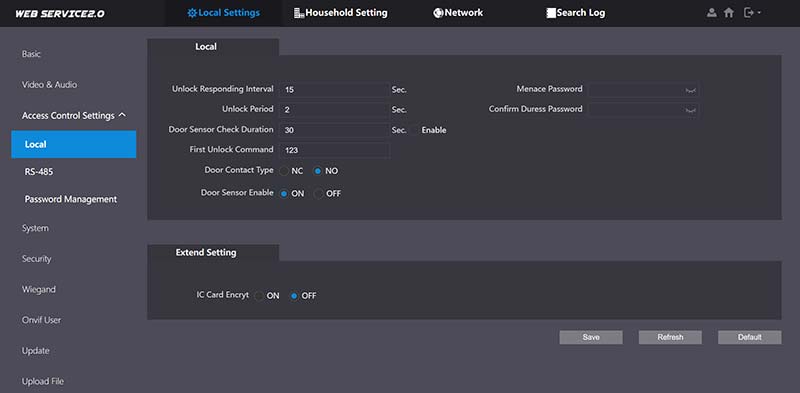Select NC door contact type

[284, 171]
